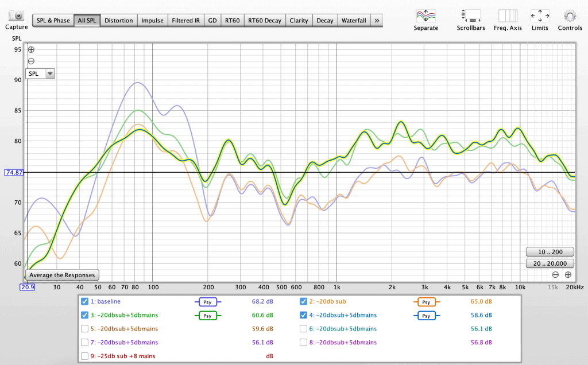The image size is (588, 365).
Task: Click the Separate traces icon
Action: coord(425,15)
